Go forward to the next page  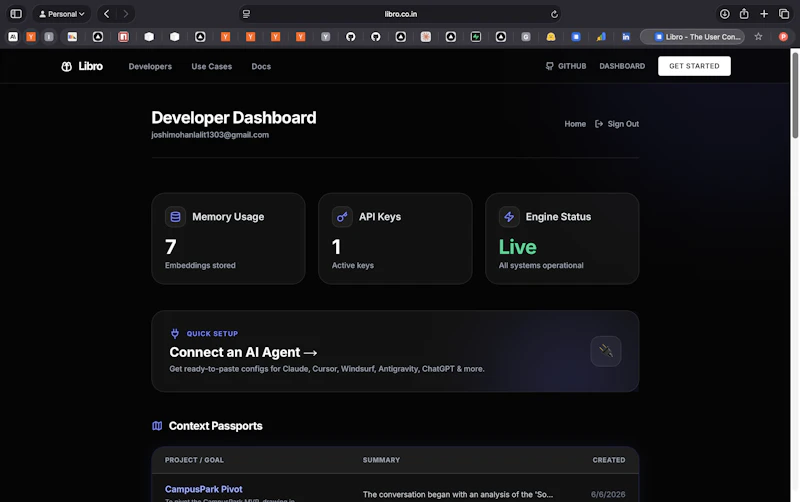126,14
